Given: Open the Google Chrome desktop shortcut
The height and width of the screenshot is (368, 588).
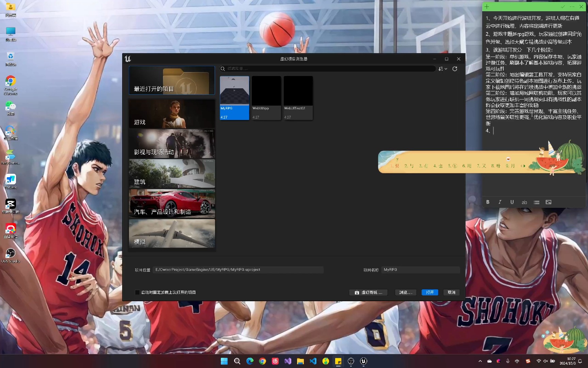Looking at the screenshot, I should (11, 85).
